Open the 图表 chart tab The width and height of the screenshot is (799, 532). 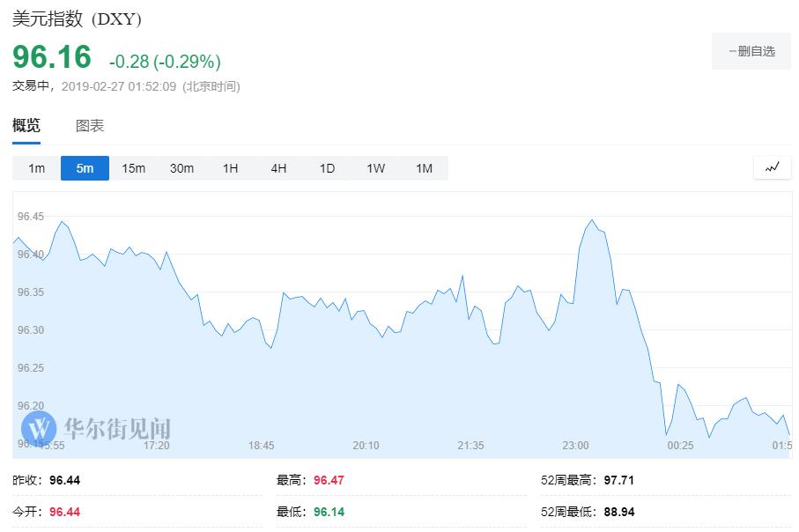coord(90,126)
